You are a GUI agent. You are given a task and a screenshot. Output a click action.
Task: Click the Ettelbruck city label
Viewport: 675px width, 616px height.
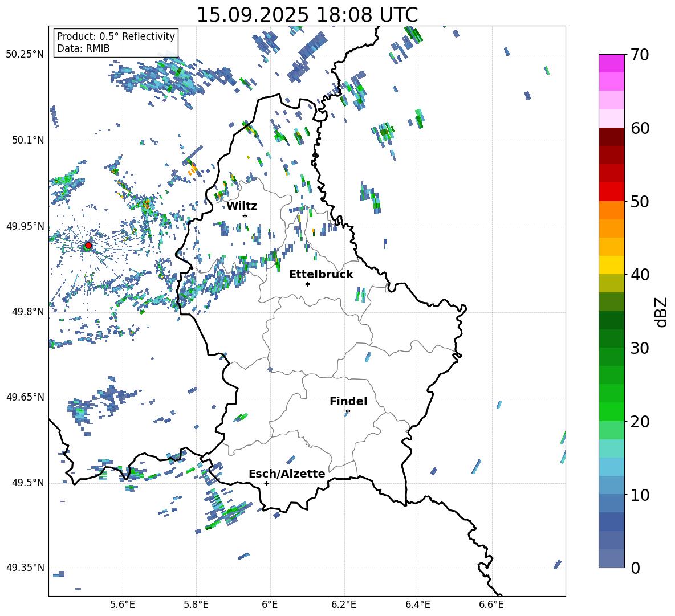(x=321, y=275)
